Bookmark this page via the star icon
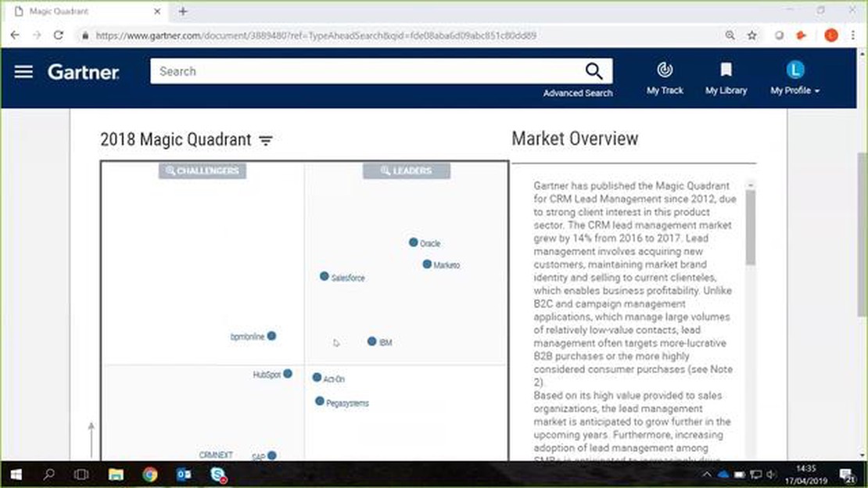This screenshot has height=488, width=868. (x=751, y=35)
